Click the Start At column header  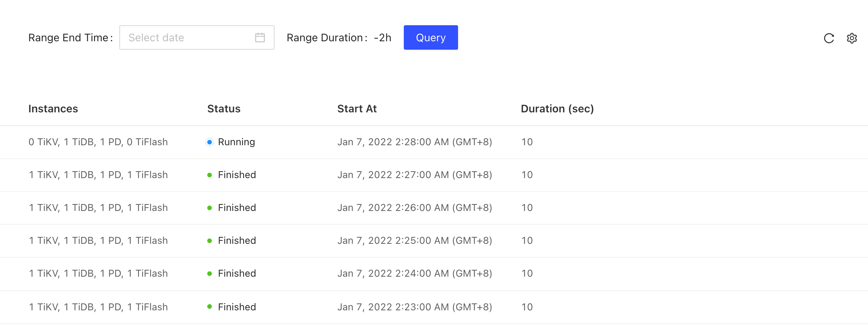point(357,109)
